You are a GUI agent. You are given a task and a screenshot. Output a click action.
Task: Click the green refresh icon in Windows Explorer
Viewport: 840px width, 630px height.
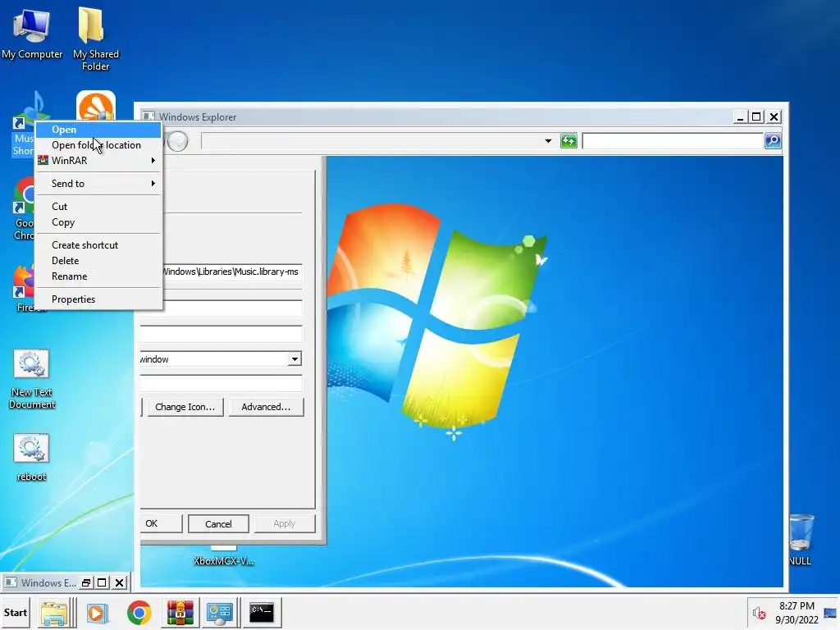coord(568,141)
